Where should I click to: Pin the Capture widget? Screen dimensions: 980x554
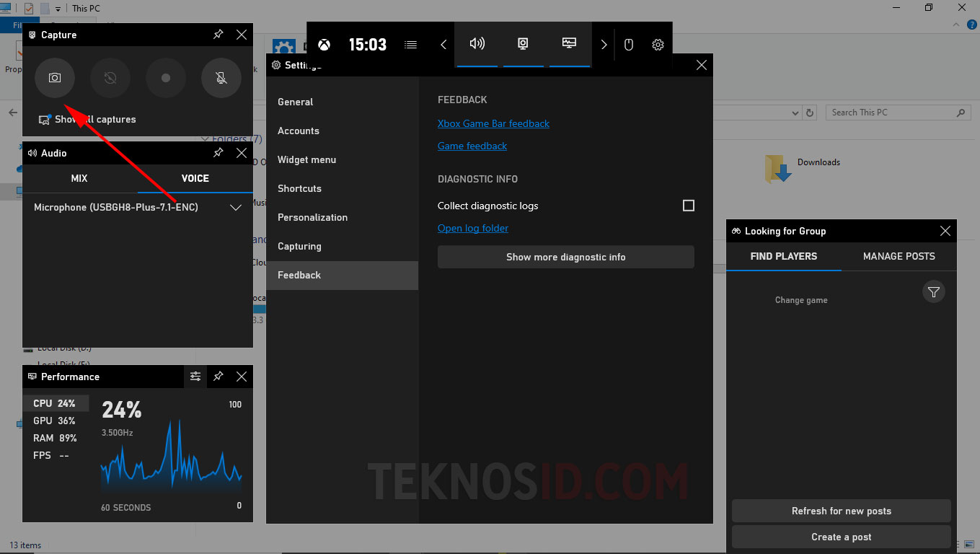(218, 35)
